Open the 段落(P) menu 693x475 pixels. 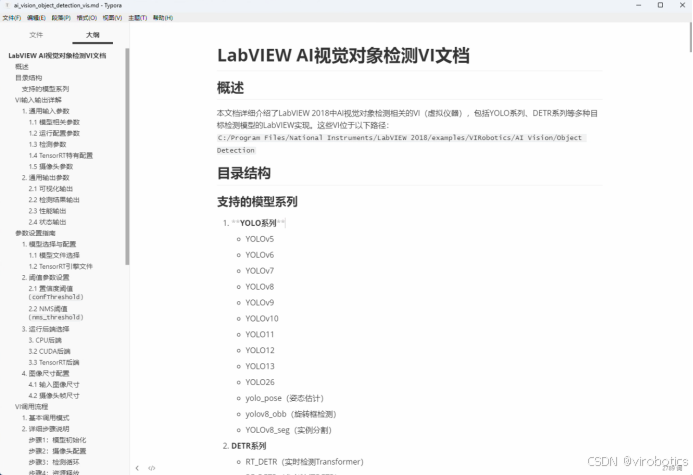pos(61,18)
